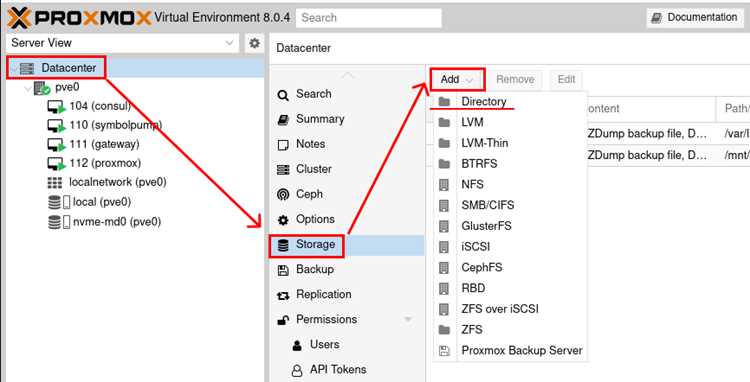The height and width of the screenshot is (382, 750).
Task: Click the Storage database icon
Action: pos(283,245)
